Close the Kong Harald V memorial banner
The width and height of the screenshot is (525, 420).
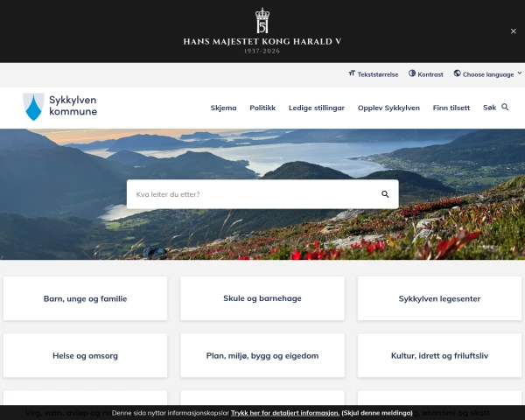tap(513, 31)
